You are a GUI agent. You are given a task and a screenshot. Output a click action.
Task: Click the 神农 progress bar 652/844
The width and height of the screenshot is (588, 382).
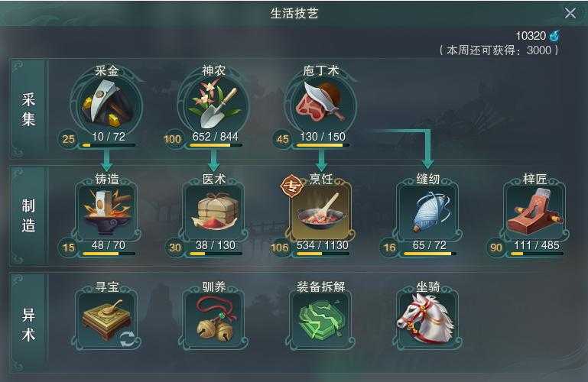(x=216, y=145)
